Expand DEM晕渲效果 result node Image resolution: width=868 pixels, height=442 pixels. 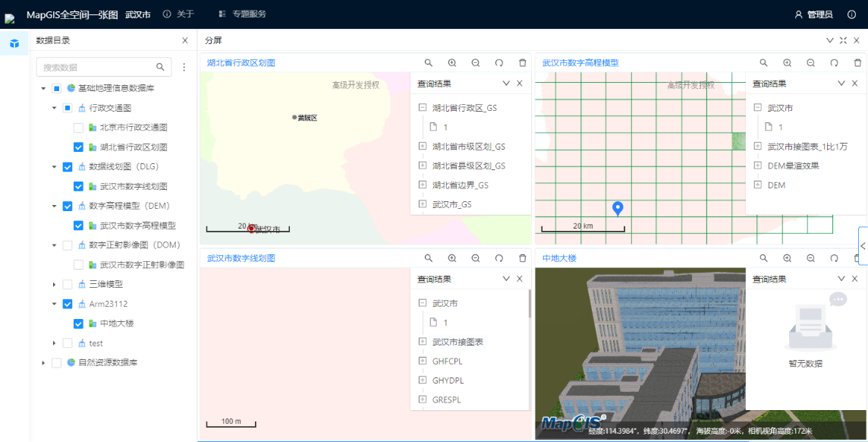757,166
